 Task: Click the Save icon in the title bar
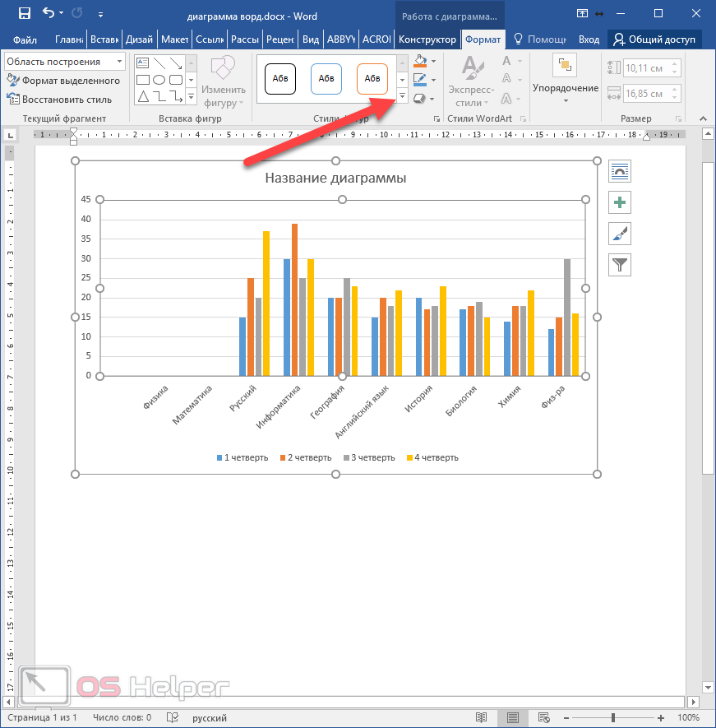pos(24,13)
